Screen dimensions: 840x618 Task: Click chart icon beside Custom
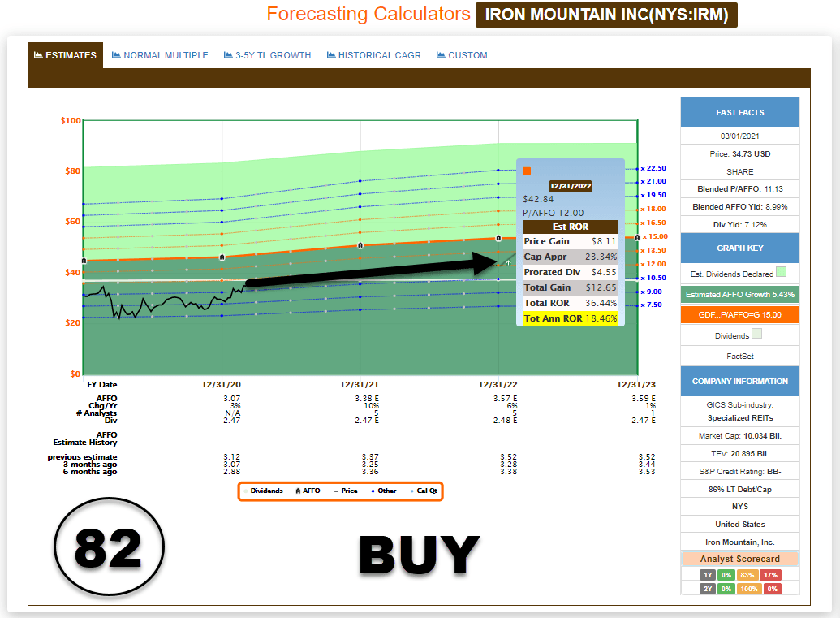pyautogui.click(x=441, y=55)
